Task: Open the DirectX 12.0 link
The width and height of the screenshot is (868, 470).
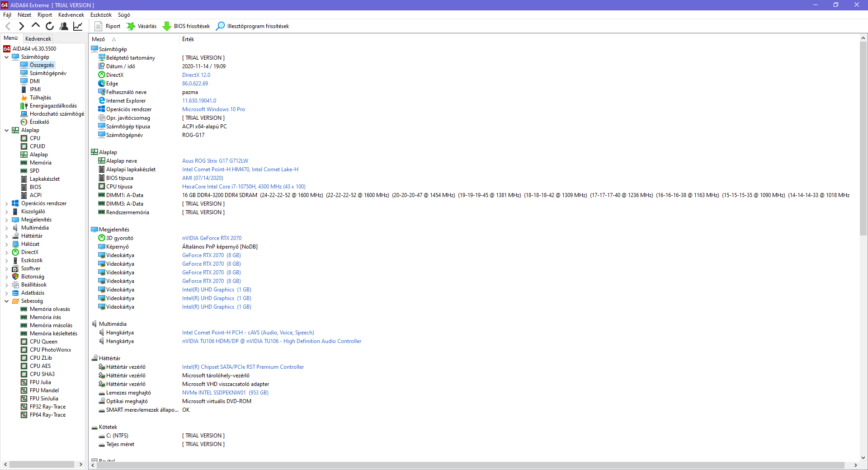Action: [196, 75]
